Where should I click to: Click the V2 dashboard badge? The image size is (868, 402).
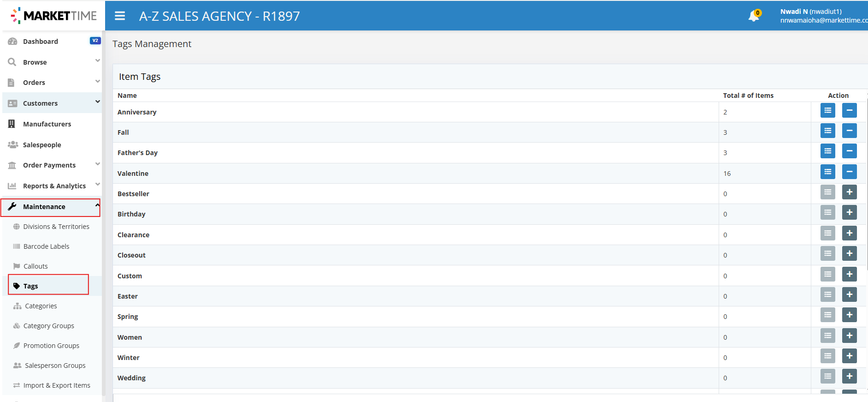pyautogui.click(x=95, y=41)
